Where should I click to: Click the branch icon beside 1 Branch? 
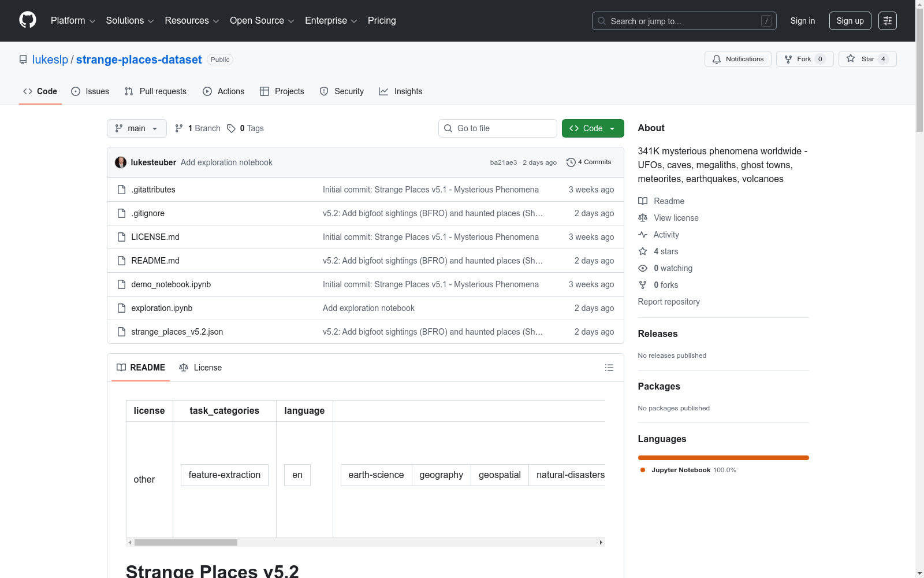click(x=179, y=128)
